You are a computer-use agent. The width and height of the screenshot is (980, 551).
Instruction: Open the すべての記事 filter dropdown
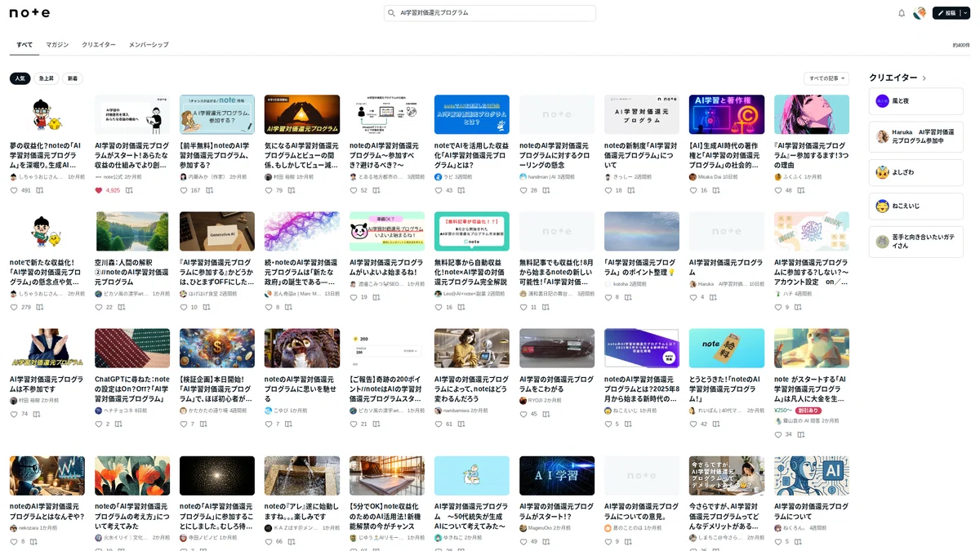(826, 78)
